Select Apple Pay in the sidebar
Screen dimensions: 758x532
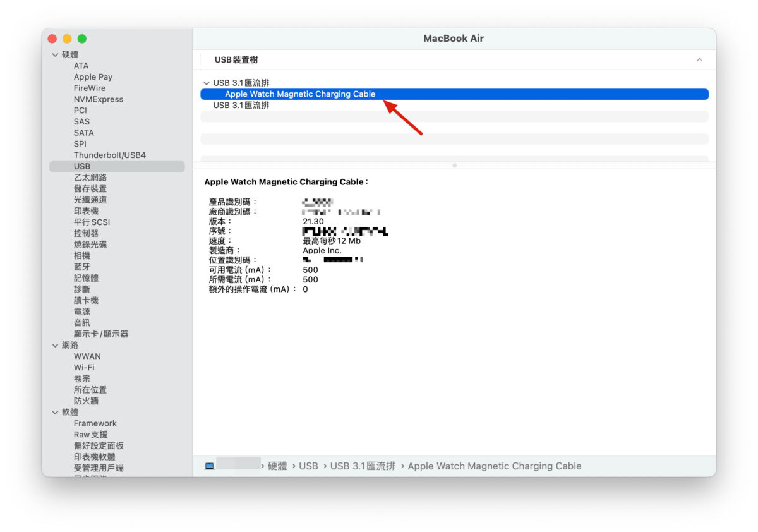pos(93,77)
